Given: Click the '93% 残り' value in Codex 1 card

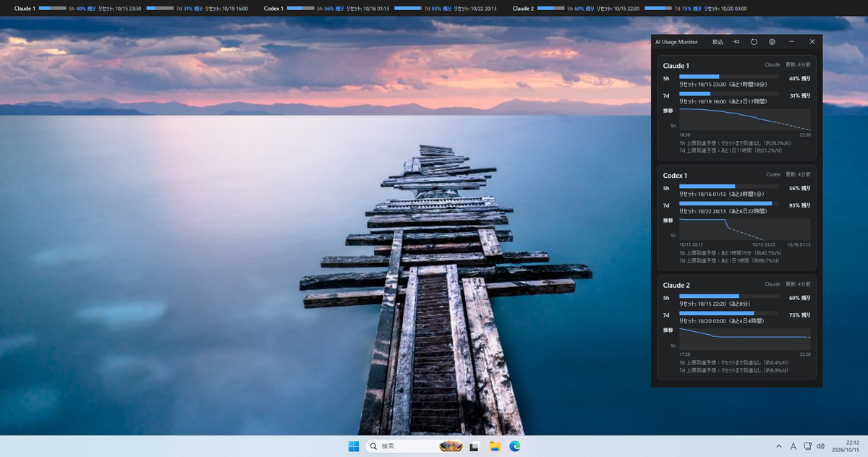Looking at the screenshot, I should (799, 205).
